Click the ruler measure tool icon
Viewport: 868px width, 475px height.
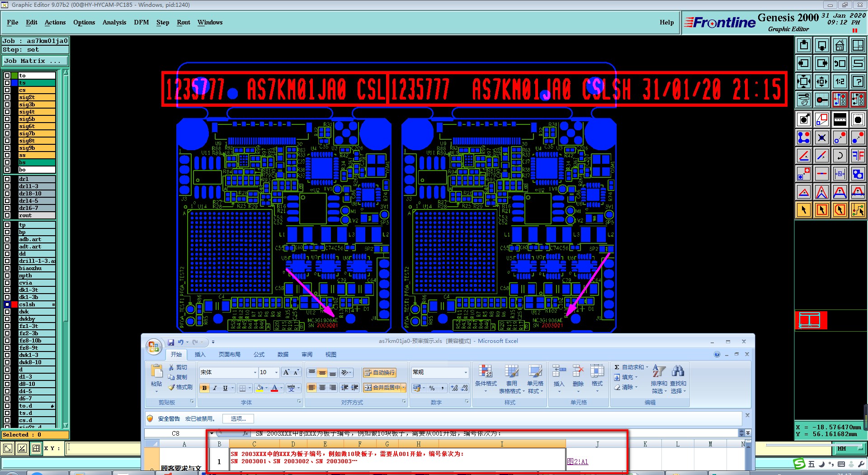pyautogui.click(x=840, y=119)
